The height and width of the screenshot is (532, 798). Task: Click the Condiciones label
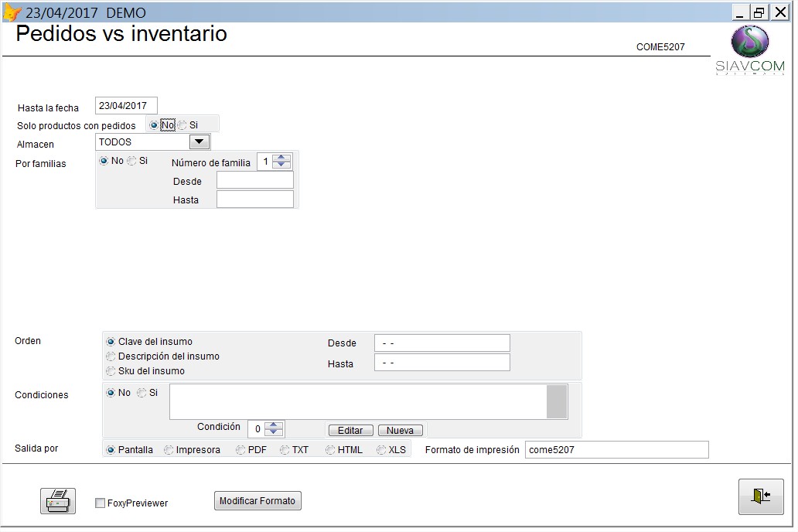point(42,395)
